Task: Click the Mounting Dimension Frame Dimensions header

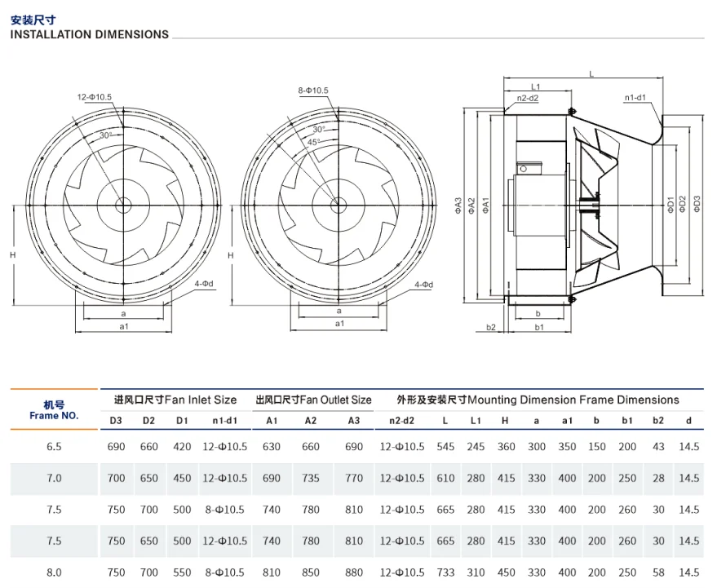Action: (538, 400)
